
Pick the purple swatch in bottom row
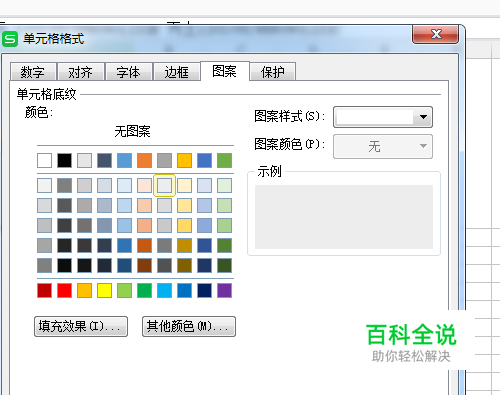224,290
